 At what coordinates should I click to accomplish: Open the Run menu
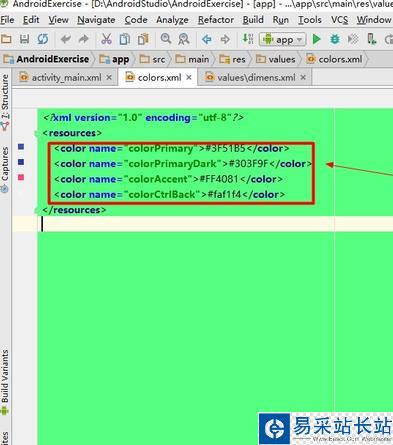(281, 20)
